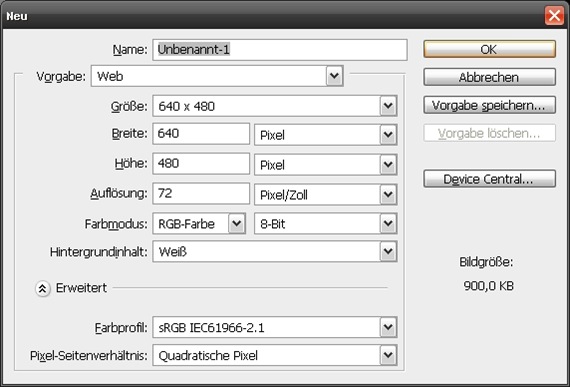Click the Farbprofil label
570x387 pixels.
coord(121,328)
